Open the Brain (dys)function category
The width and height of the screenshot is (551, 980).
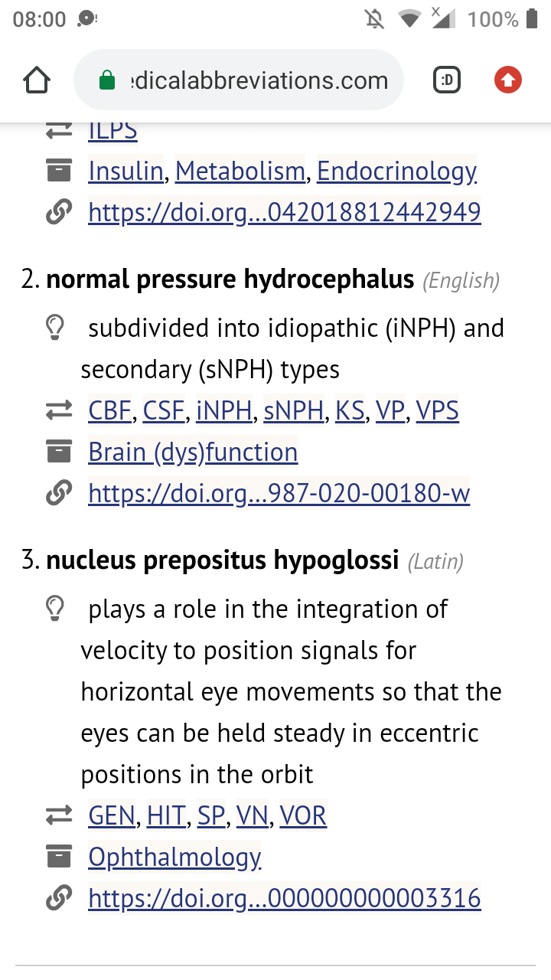[193, 452]
